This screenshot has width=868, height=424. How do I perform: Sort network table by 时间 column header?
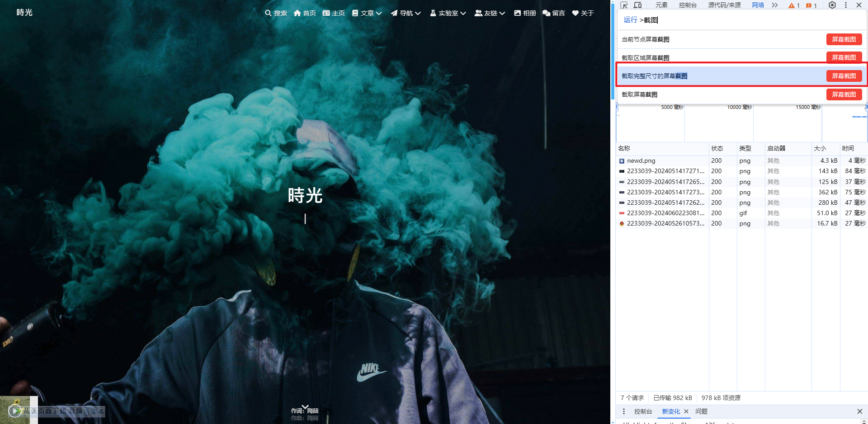pos(854,148)
